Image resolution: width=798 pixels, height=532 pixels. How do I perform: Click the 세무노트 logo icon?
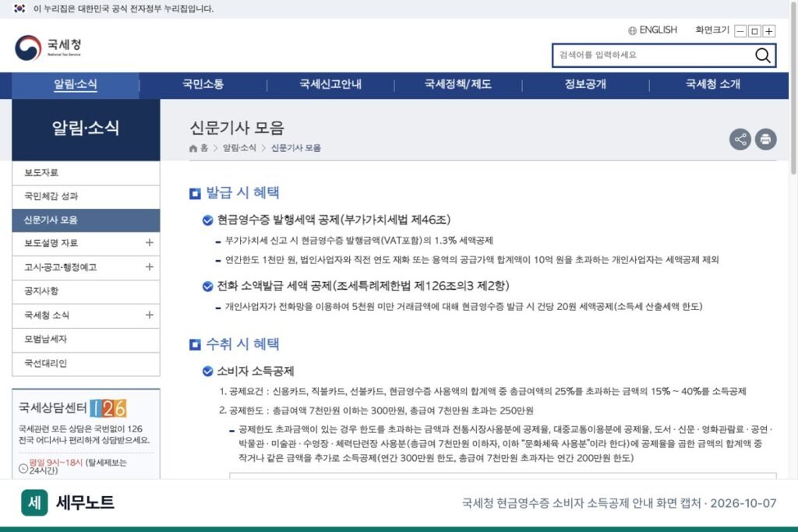coord(34,502)
